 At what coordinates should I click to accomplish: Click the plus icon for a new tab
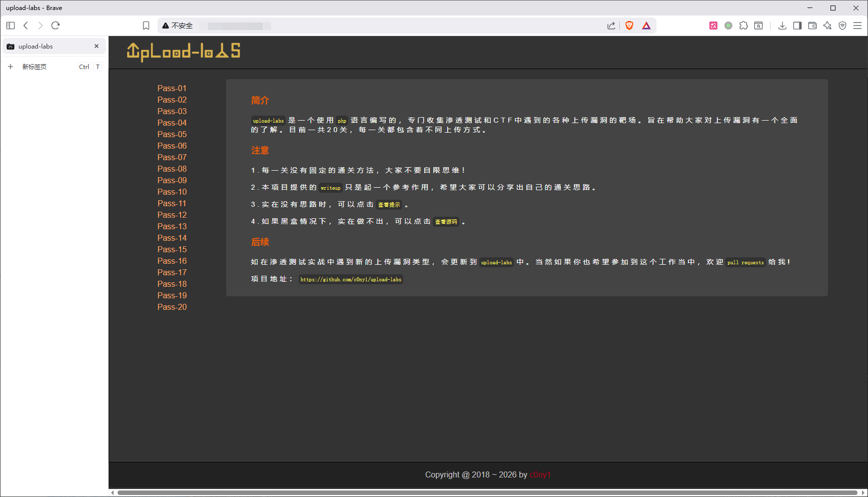point(11,67)
